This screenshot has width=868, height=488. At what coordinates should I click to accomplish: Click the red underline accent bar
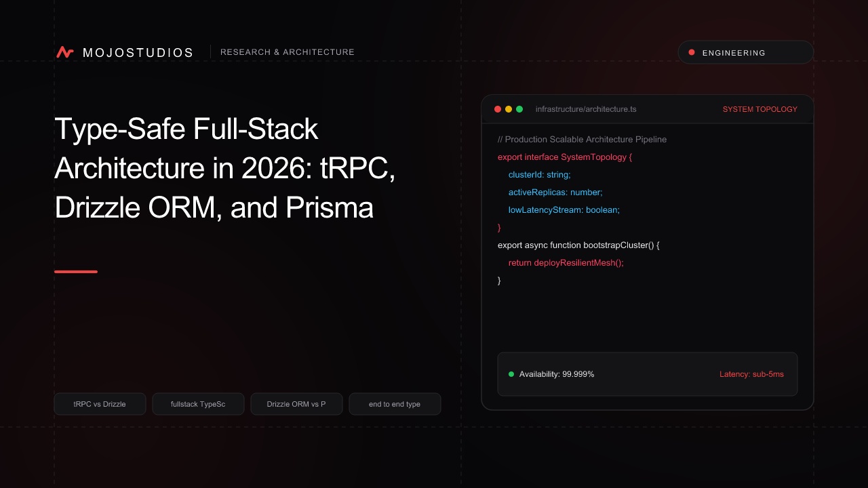click(76, 272)
